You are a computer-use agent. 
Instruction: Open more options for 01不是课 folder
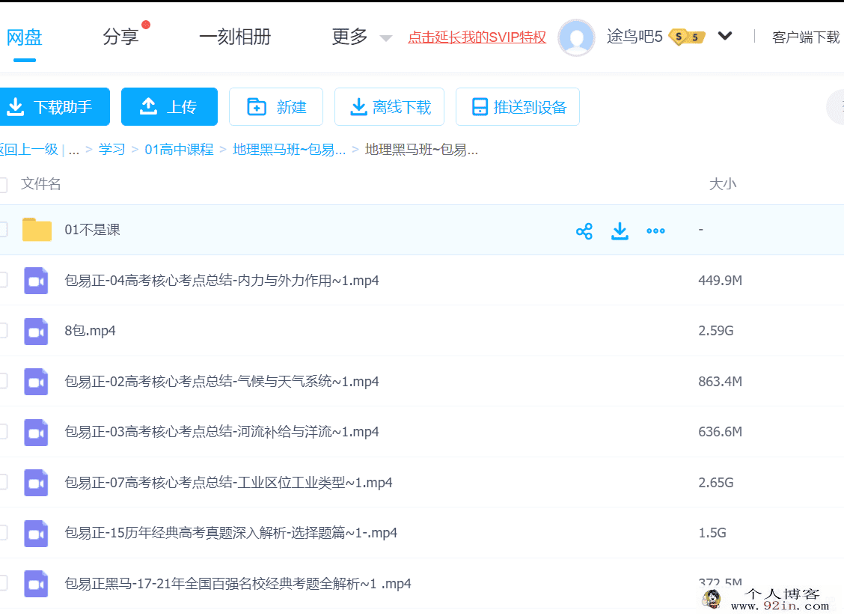(655, 231)
